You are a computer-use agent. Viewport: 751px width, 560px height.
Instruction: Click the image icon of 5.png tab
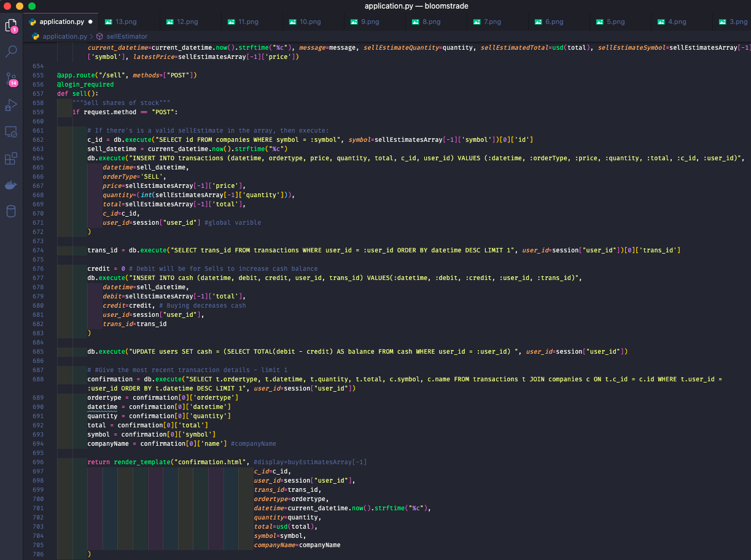pos(600,21)
